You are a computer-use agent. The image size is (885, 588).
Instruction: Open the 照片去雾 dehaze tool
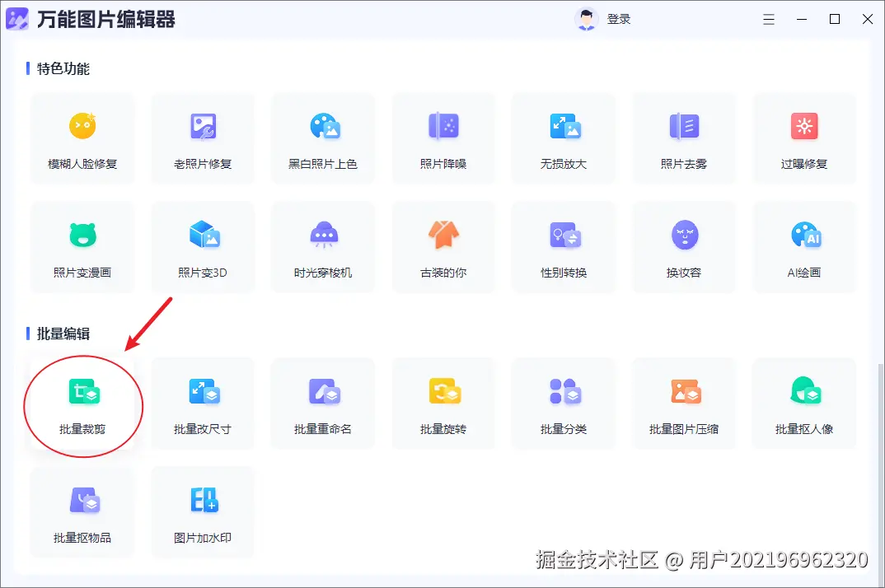(683, 139)
